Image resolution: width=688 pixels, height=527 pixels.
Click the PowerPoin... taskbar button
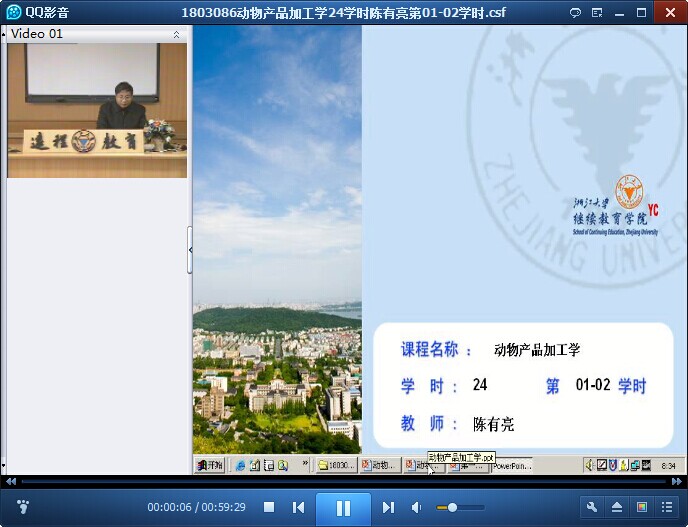click(512, 466)
